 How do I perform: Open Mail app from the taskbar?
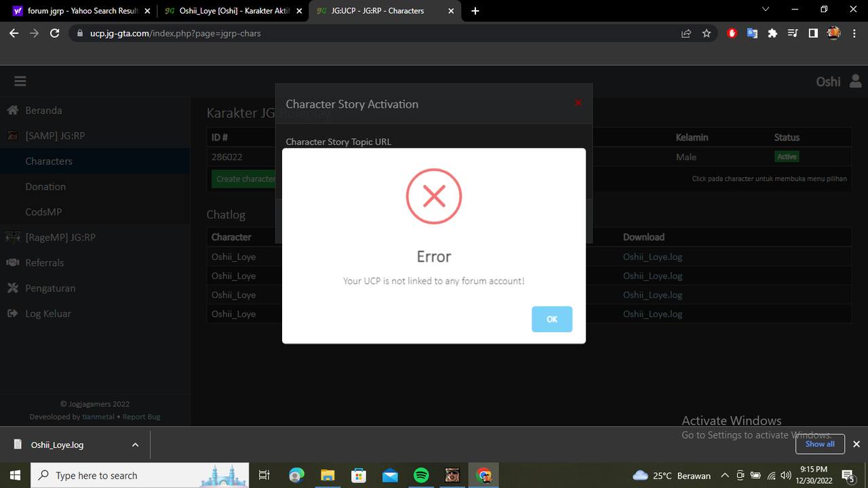click(x=390, y=475)
